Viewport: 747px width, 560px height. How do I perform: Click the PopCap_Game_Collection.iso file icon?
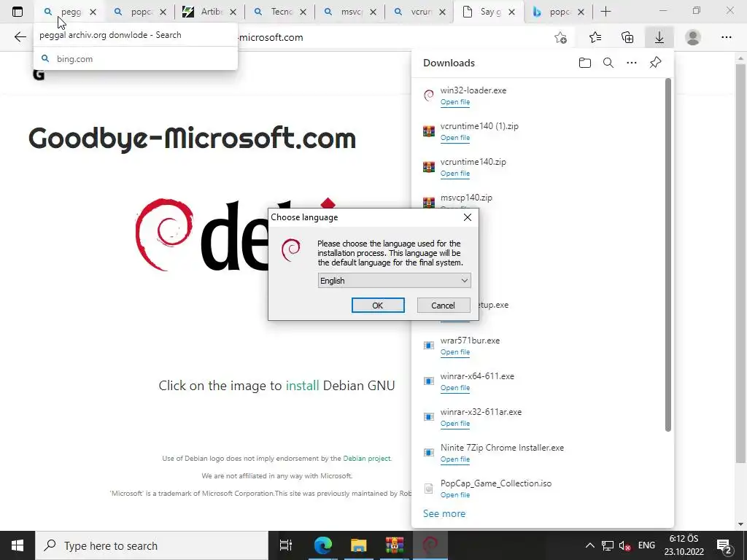429,488
